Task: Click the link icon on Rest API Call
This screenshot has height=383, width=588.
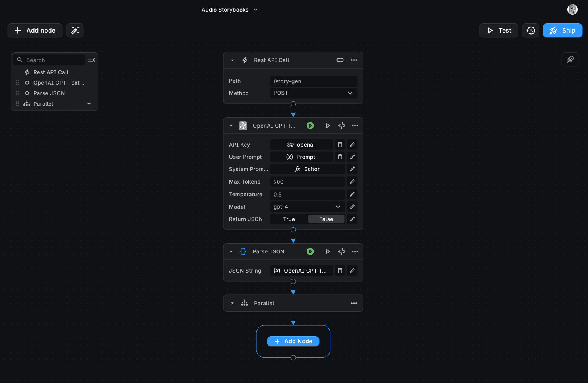Action: tap(340, 60)
